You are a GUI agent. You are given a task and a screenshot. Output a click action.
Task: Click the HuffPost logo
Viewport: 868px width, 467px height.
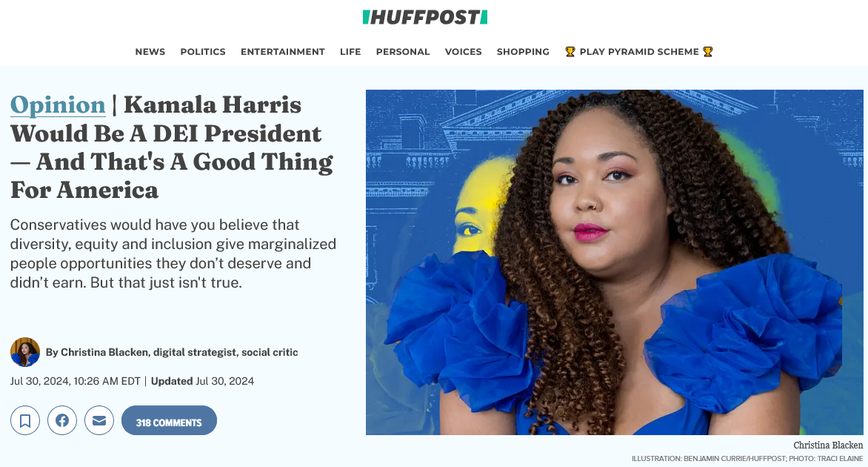pos(425,17)
